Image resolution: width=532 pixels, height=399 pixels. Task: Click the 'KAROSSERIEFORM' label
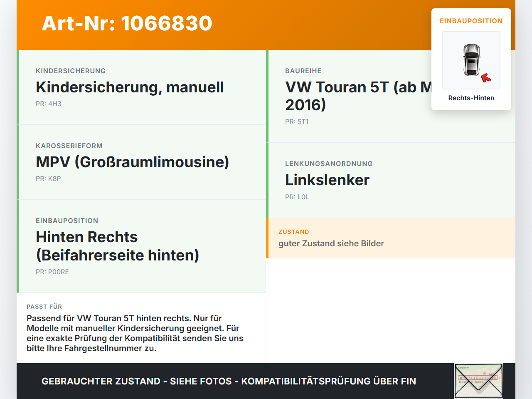[x=69, y=146]
